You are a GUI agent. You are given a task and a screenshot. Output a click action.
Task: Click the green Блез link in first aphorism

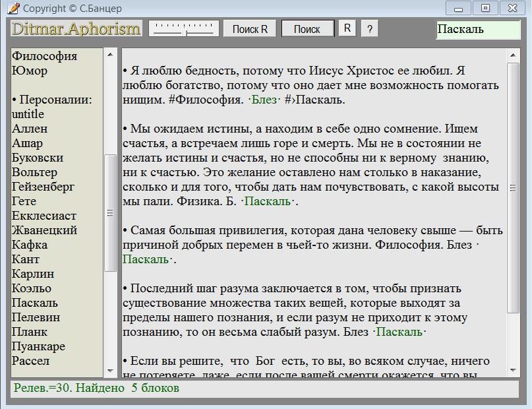(x=263, y=100)
